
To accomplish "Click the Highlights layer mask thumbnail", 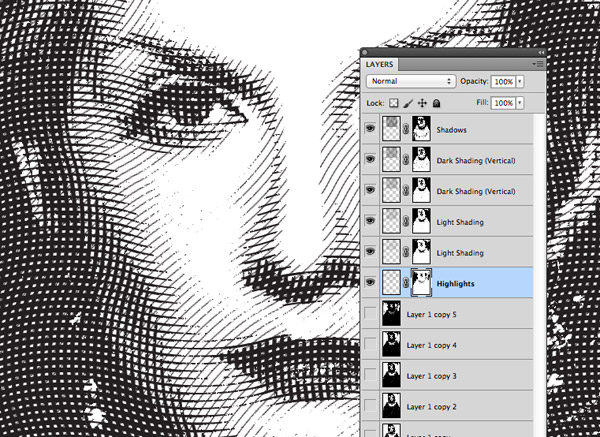I will tap(426, 283).
